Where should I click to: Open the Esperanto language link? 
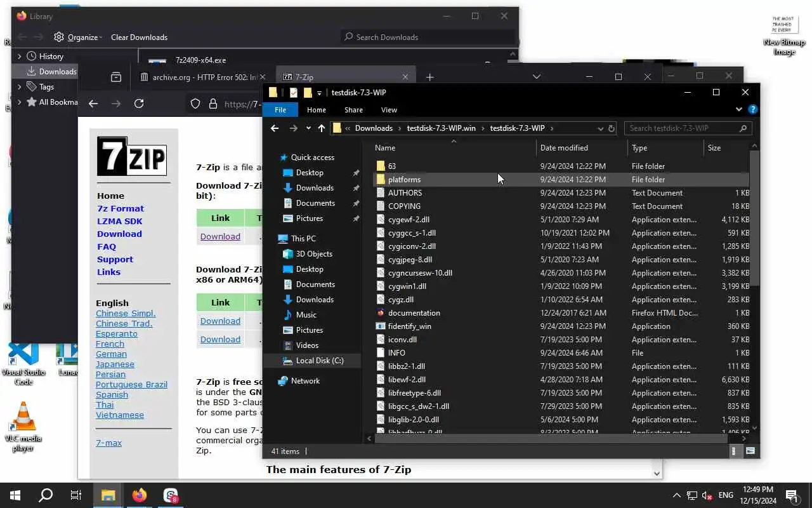[116, 334]
